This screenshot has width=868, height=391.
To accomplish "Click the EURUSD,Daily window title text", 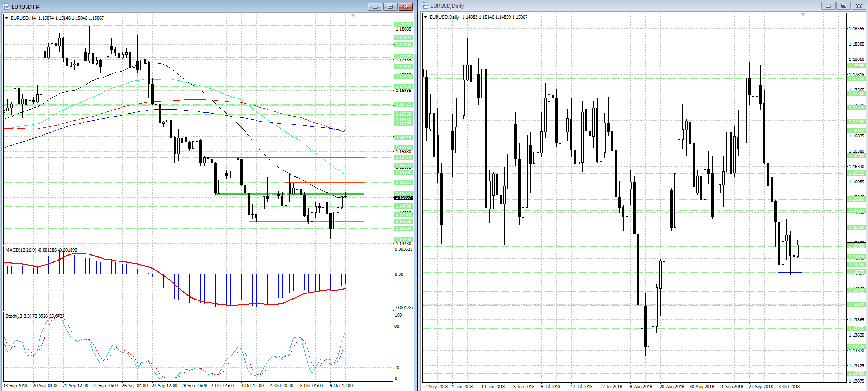I will click(x=447, y=6).
